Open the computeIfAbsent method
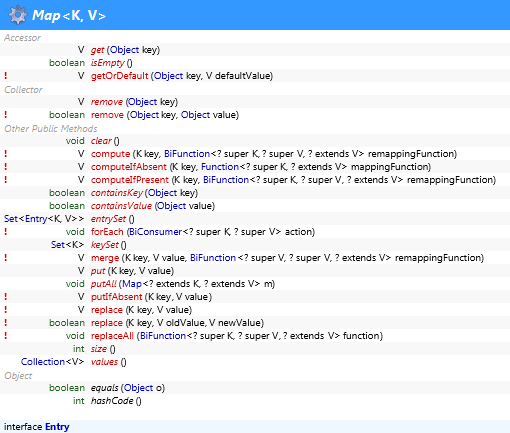Image resolution: width=510 pixels, height=433 pixels. click(129, 167)
